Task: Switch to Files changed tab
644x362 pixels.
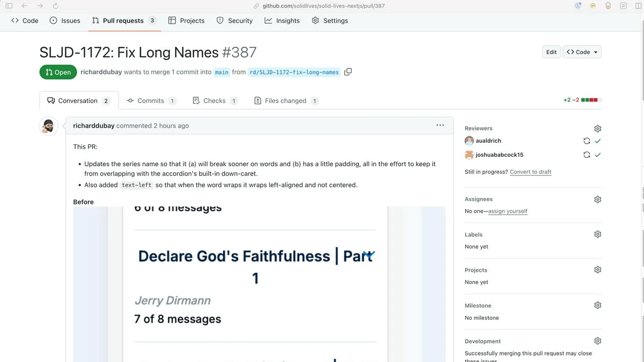Action: (x=286, y=101)
